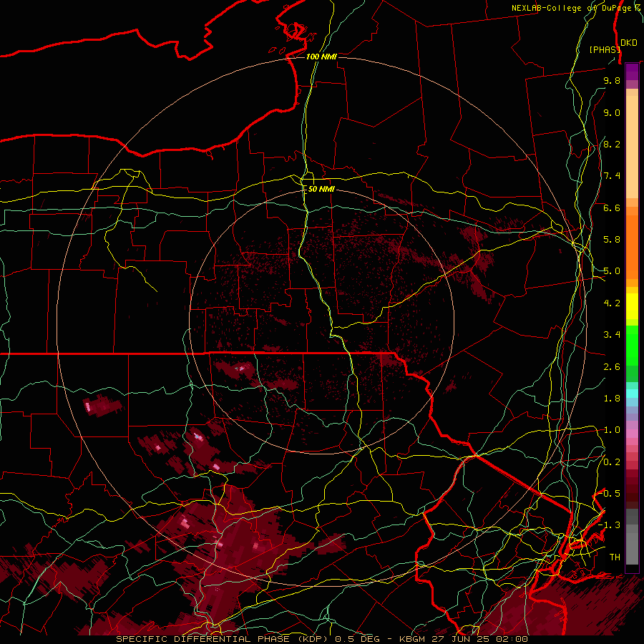Screen dimensions: 644x644
Task: Click the -1.3 value on the color scale
Action: pyautogui.click(x=610, y=525)
